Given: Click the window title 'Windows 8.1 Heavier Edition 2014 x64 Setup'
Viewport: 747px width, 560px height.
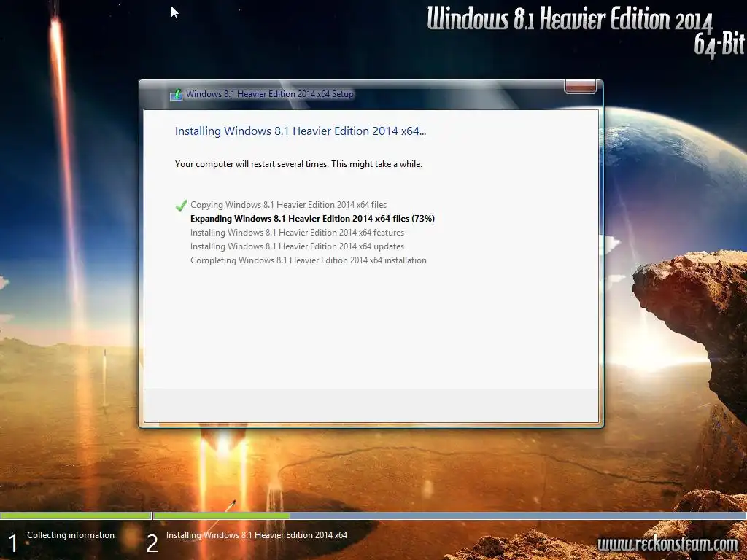Looking at the screenshot, I should point(270,94).
